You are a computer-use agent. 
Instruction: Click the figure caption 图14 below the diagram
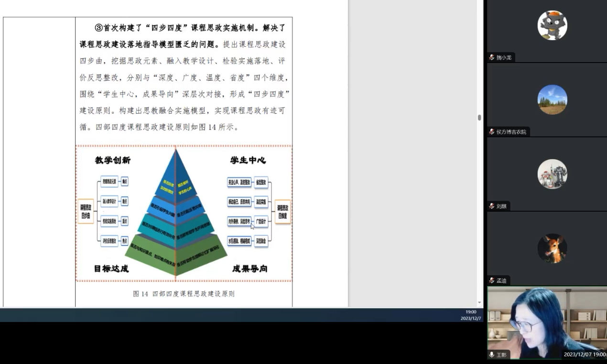tap(184, 294)
